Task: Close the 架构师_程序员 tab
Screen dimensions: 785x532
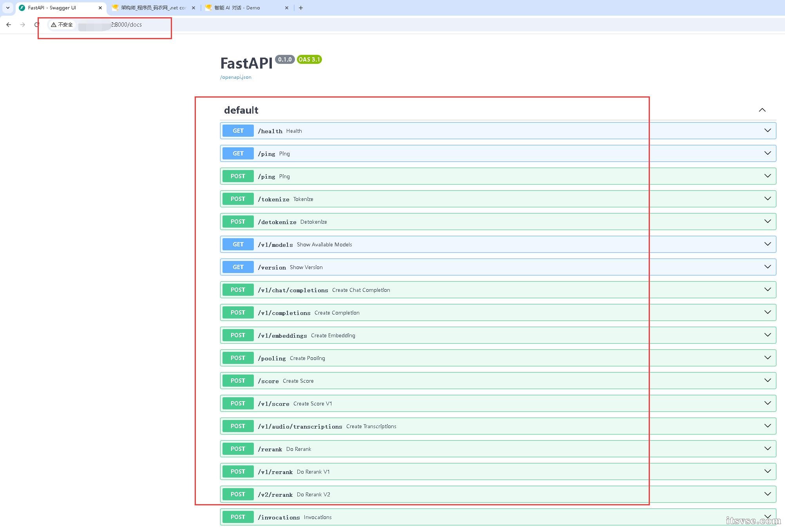Action: tap(194, 8)
